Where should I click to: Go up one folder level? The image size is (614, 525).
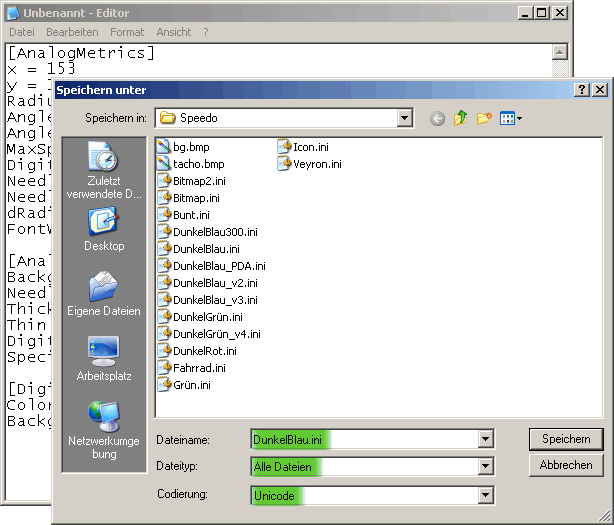coord(460,119)
